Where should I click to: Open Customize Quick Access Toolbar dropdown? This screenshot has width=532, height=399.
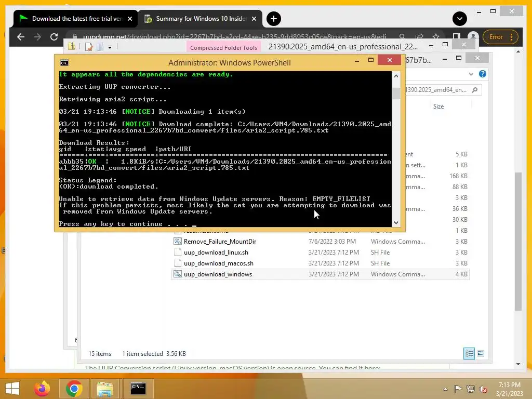[110, 47]
